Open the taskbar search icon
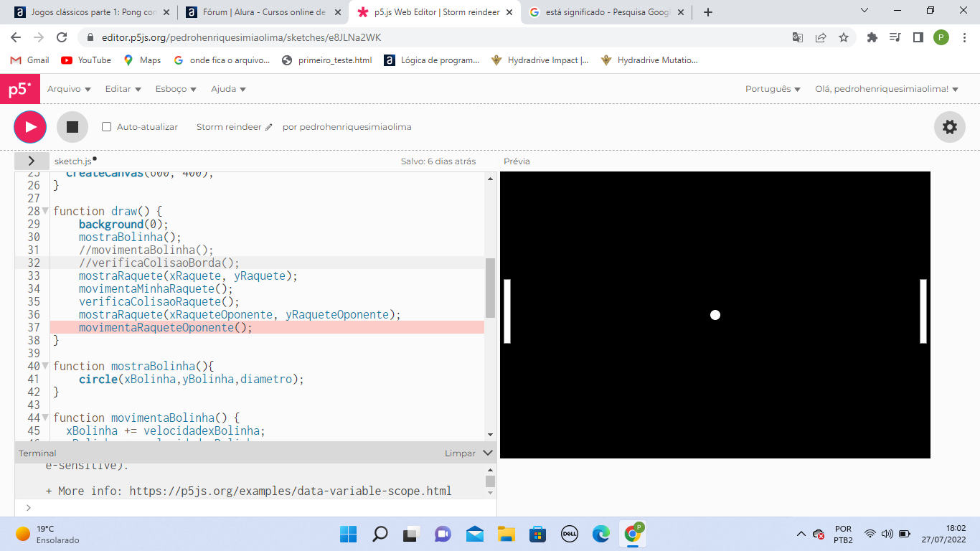The height and width of the screenshot is (551, 980). [x=380, y=534]
